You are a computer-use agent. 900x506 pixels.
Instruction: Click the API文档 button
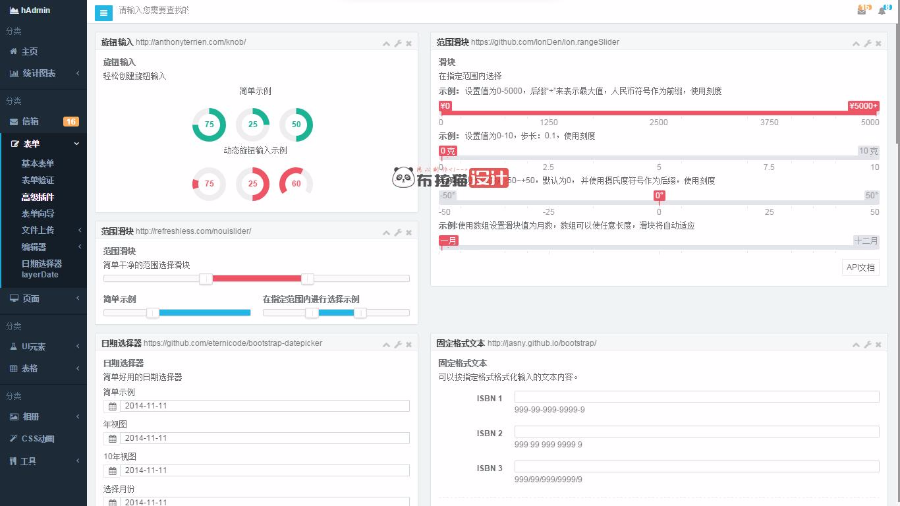click(860, 267)
